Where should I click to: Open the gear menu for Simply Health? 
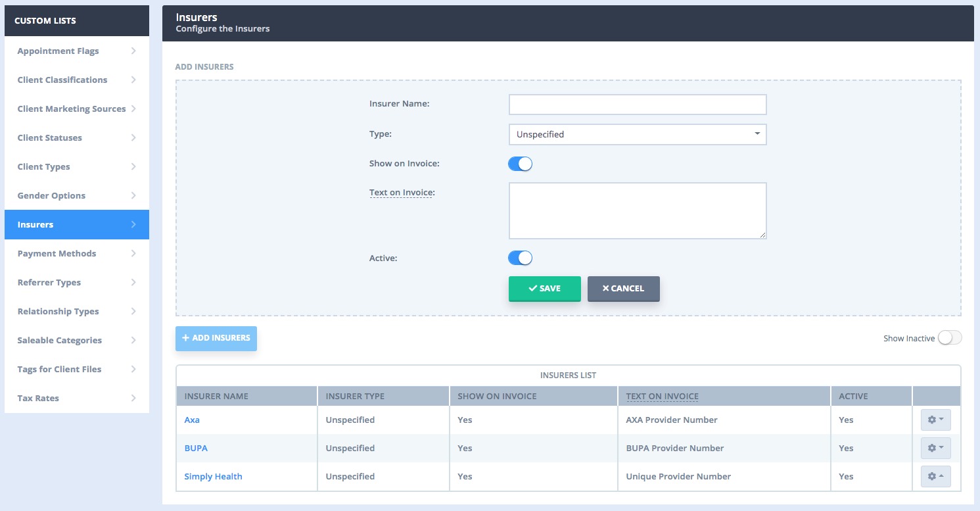(x=935, y=476)
